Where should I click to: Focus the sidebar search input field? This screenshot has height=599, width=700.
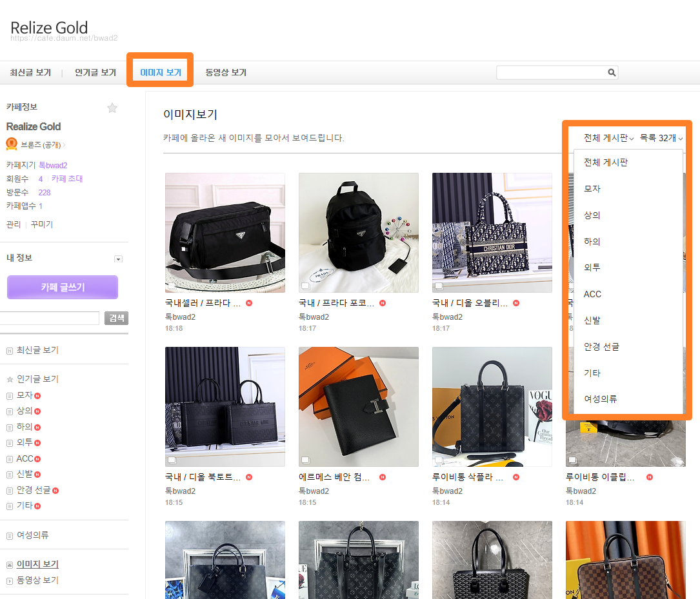(49, 318)
